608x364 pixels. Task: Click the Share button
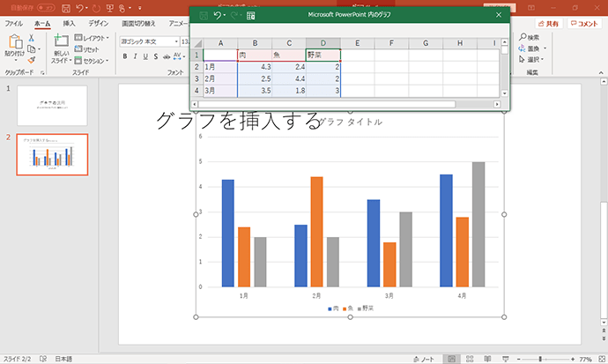click(549, 24)
